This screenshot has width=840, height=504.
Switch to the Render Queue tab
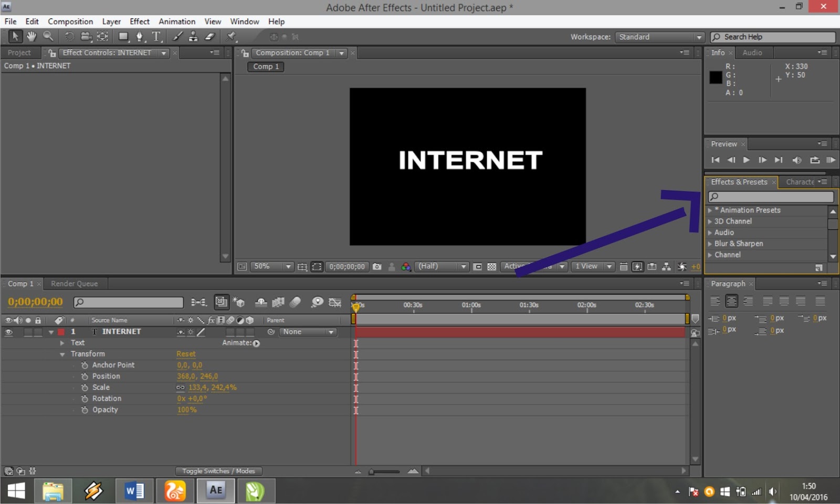74,283
